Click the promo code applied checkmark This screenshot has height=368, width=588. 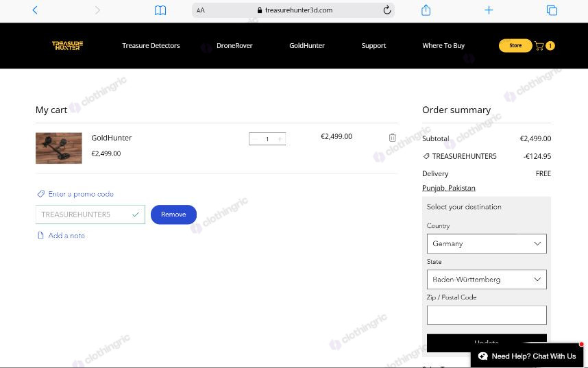(136, 214)
